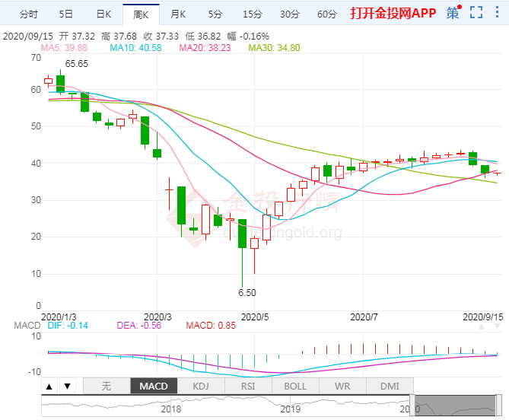The height and width of the screenshot is (420, 509).
Task: Click the DIF: -0.14 value label
Action: coord(68,326)
